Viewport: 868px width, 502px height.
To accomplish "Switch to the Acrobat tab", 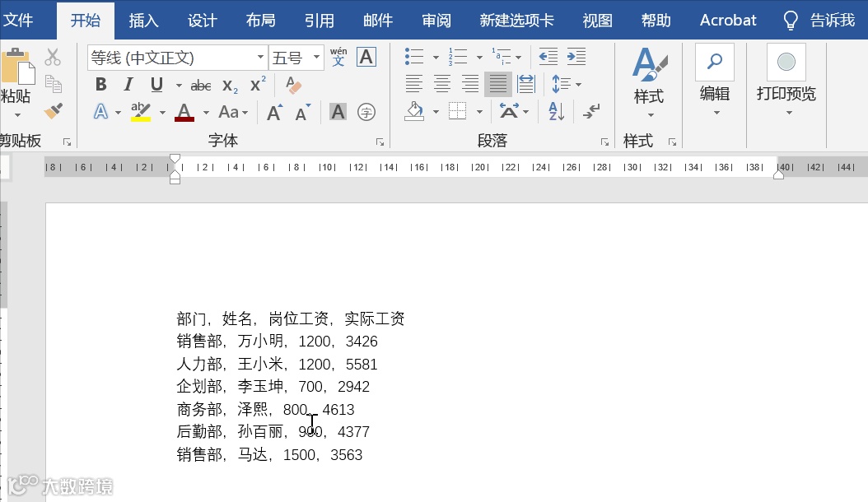I will [x=728, y=21].
